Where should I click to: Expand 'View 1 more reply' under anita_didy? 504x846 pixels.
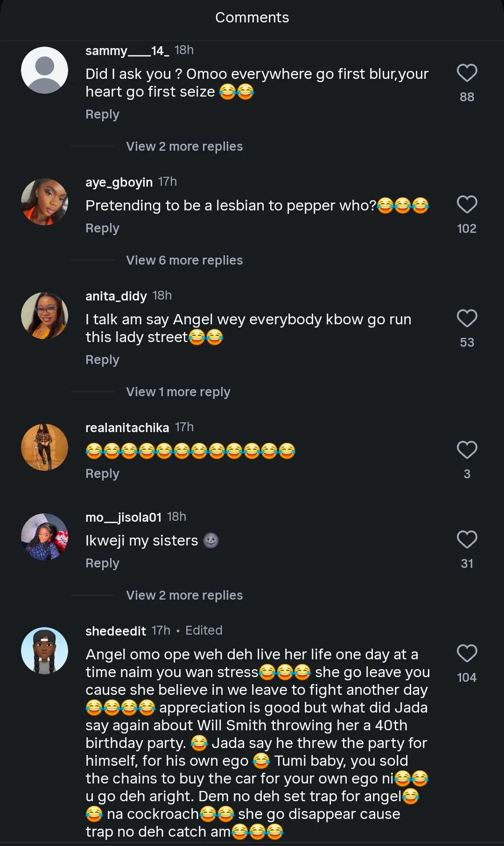click(178, 392)
